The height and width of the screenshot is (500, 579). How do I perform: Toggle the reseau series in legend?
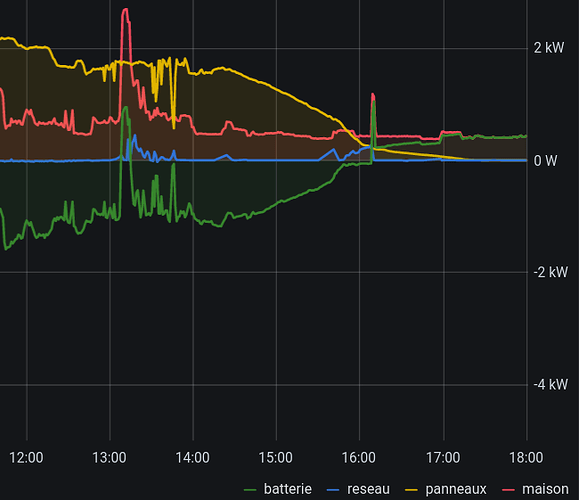click(368, 489)
